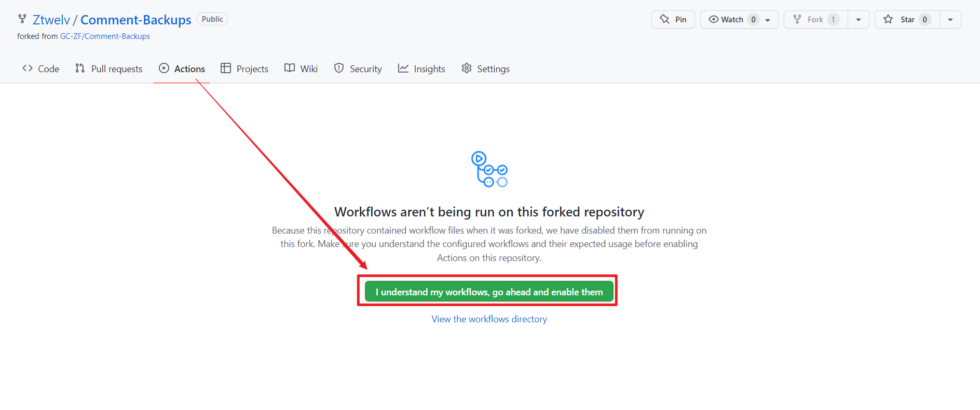980x410 pixels.
Task: Select the Actions tab
Action: [x=182, y=69]
